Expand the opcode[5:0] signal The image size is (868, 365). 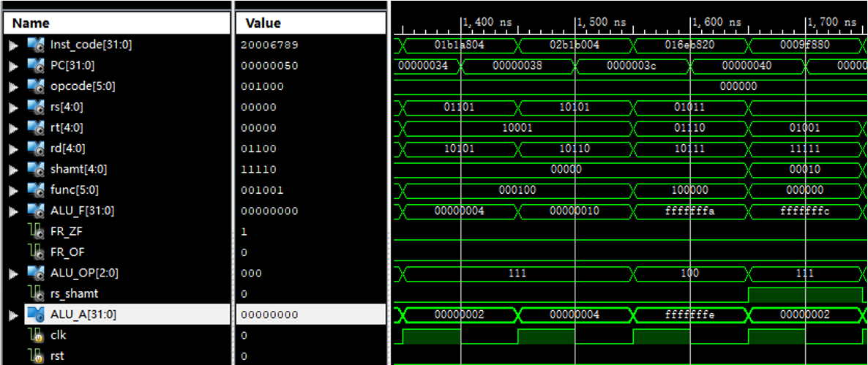point(12,86)
